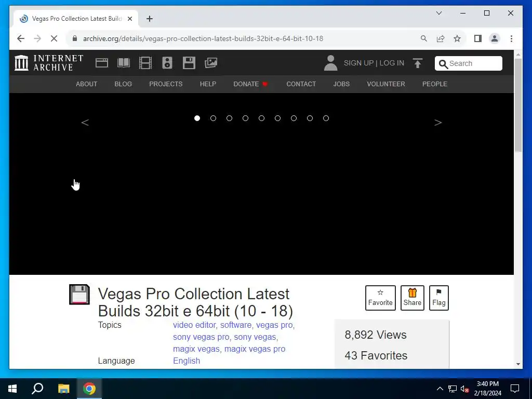Click the SIGN UP link
This screenshot has width=532, height=399.
pyautogui.click(x=358, y=63)
